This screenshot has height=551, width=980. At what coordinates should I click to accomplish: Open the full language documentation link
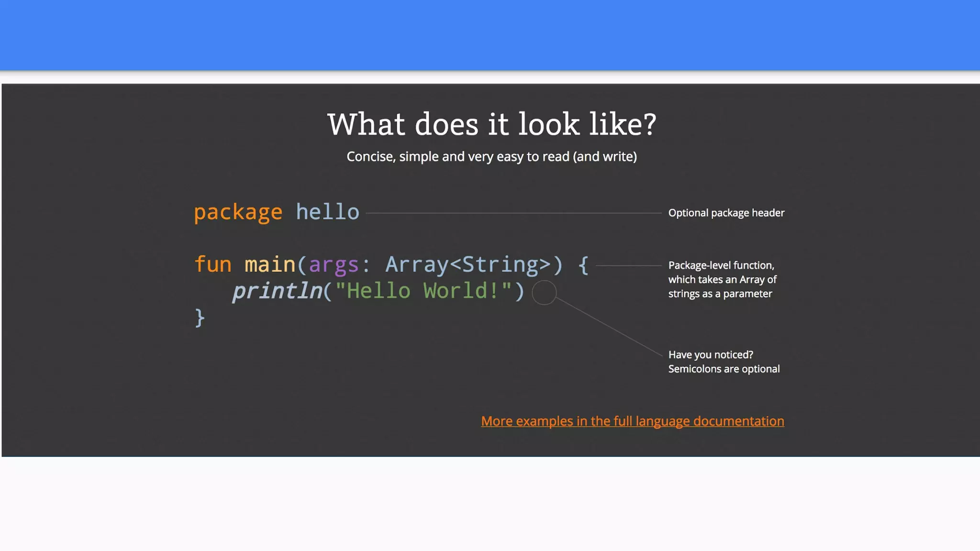632,421
